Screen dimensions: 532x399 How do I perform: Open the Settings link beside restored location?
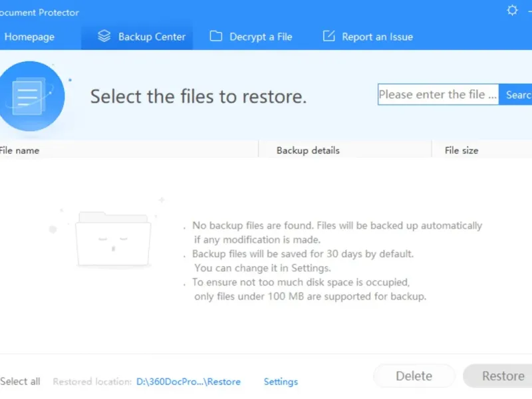pyautogui.click(x=281, y=382)
